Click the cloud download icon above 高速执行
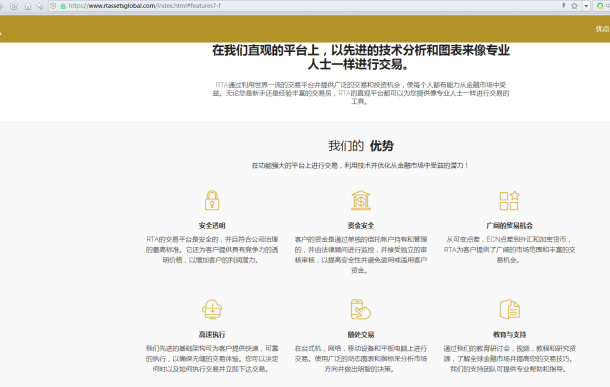The width and height of the screenshot is (610, 387). point(212,309)
